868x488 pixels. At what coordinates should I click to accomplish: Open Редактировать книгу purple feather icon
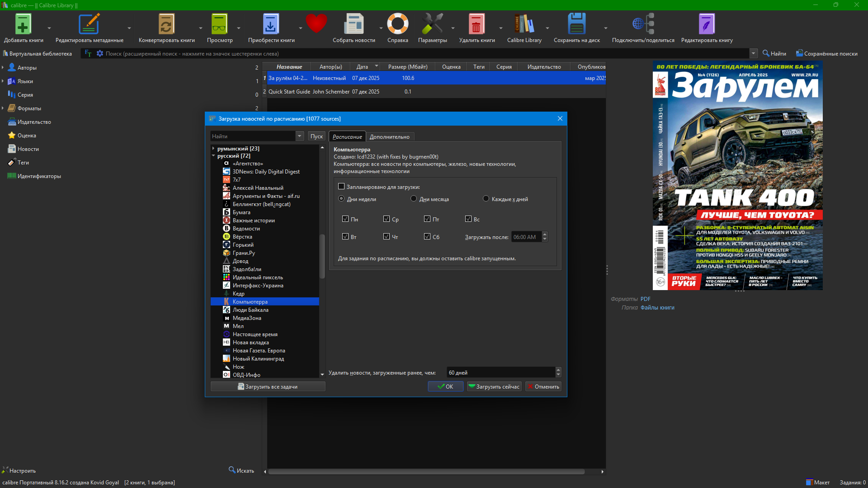click(x=707, y=24)
